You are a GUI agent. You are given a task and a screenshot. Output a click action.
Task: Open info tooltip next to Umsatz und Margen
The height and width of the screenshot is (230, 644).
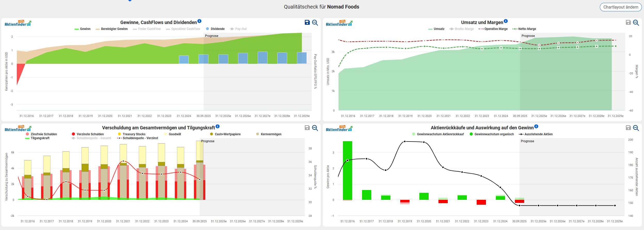point(506,21)
